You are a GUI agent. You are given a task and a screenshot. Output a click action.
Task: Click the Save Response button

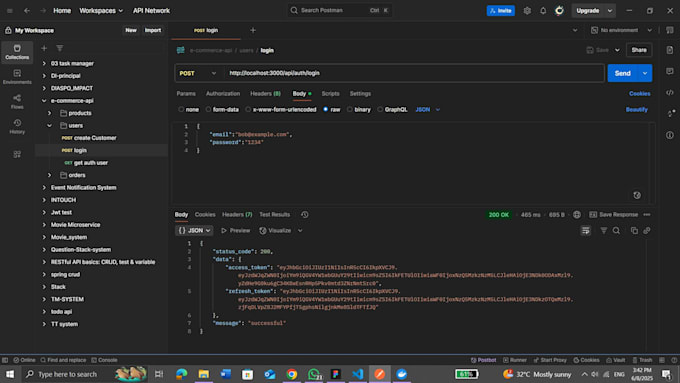click(614, 215)
